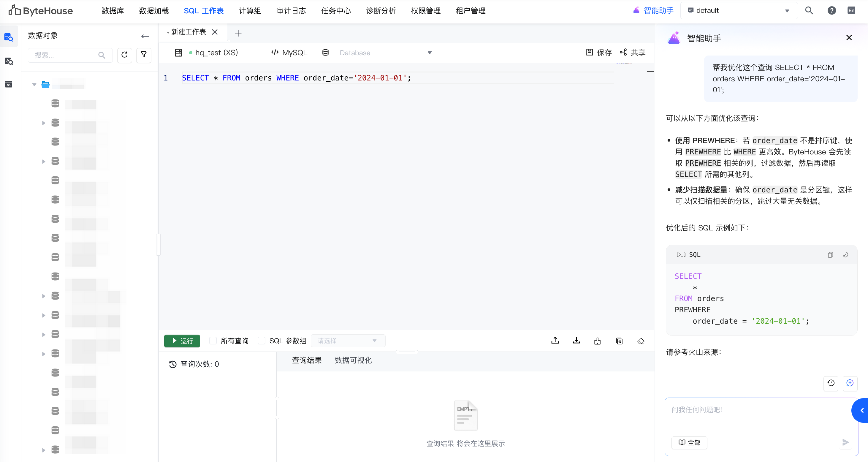The image size is (868, 462).
Task: Switch to the 数据可视化 tab
Action: (x=353, y=360)
